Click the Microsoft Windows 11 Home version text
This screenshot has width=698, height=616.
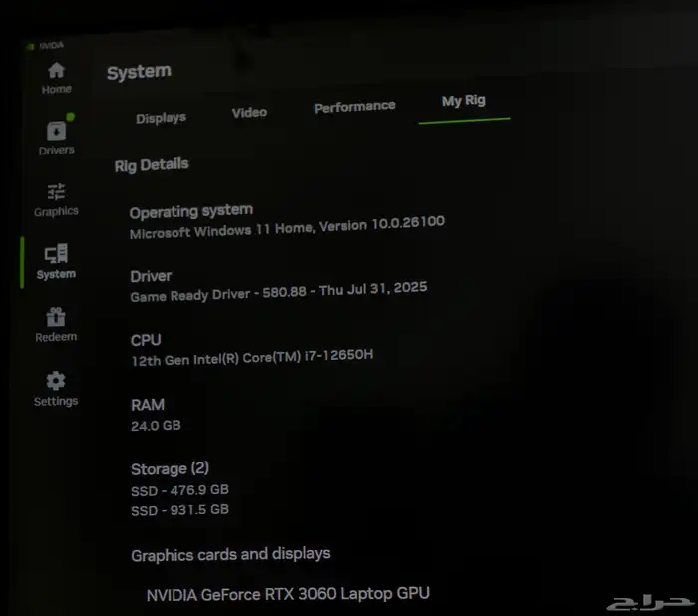click(287, 227)
